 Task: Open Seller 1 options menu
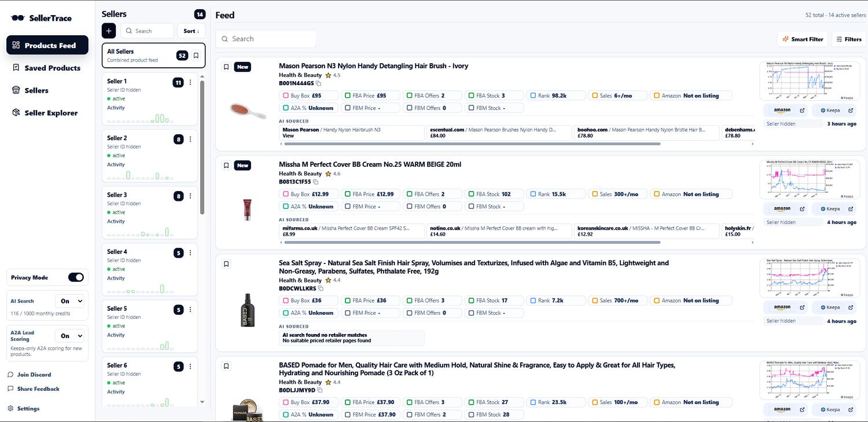coord(190,82)
